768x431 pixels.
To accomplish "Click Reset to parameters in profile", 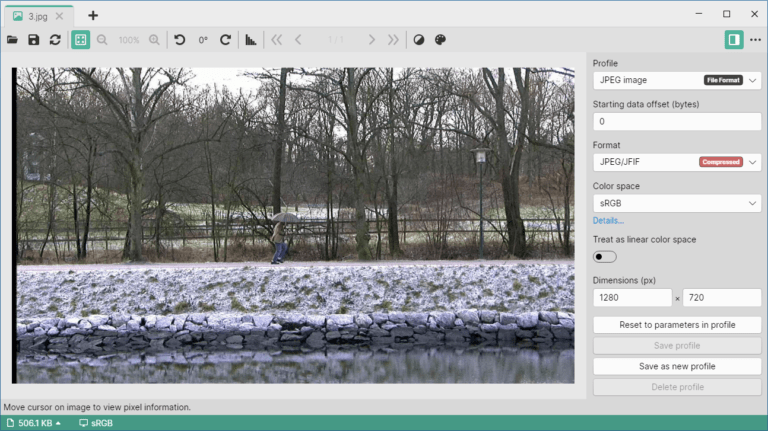I will pos(677,325).
